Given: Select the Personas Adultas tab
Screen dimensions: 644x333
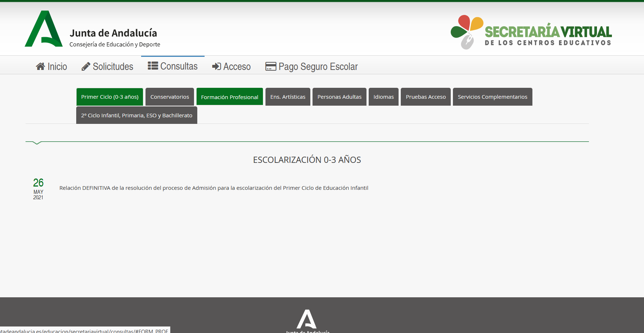Looking at the screenshot, I should (340, 97).
